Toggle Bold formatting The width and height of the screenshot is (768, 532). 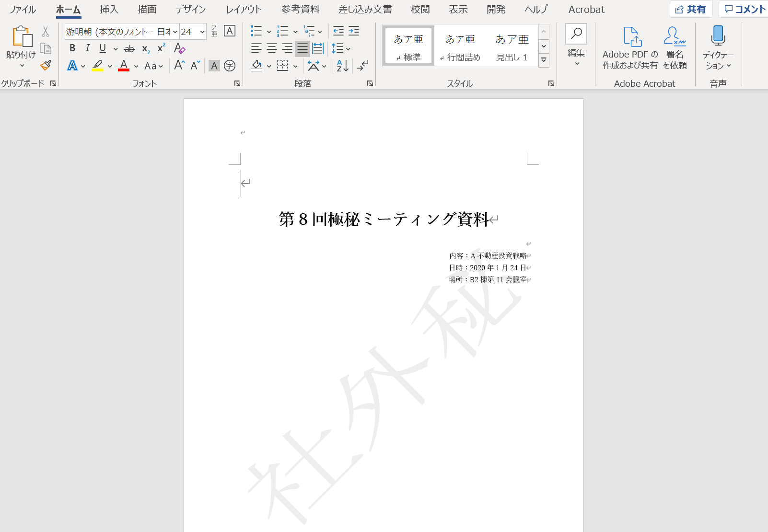tap(72, 48)
